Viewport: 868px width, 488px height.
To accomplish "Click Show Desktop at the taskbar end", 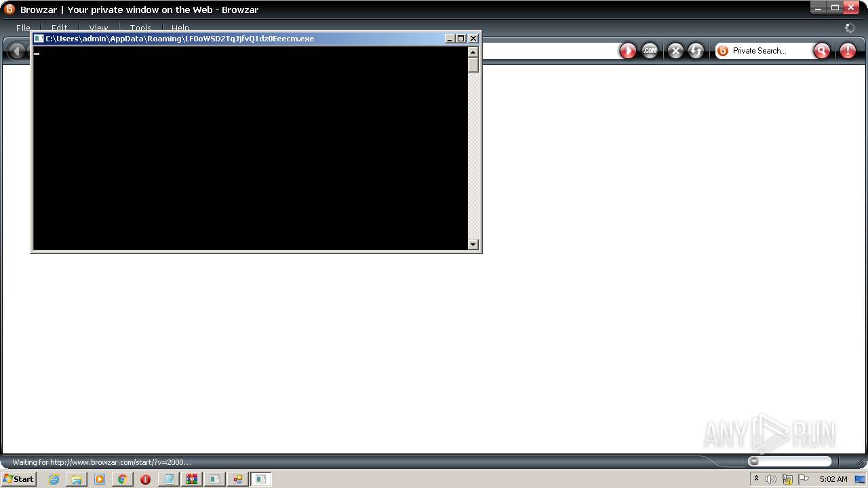I will tap(860, 479).
